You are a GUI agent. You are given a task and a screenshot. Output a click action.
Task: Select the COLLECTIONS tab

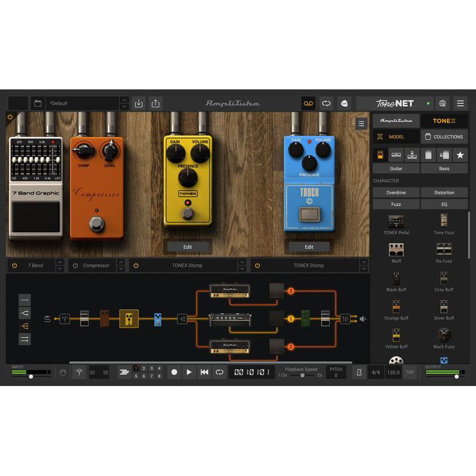pos(444,136)
